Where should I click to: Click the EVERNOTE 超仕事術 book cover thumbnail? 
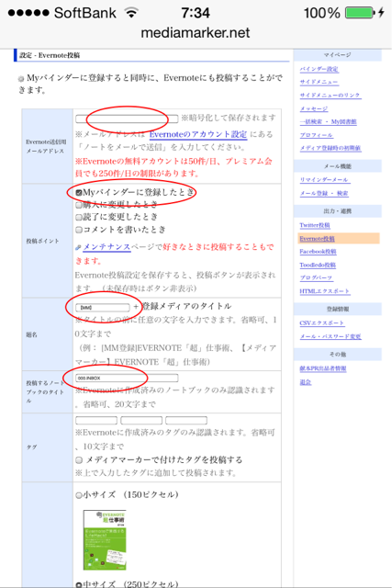pyautogui.click(x=105, y=540)
